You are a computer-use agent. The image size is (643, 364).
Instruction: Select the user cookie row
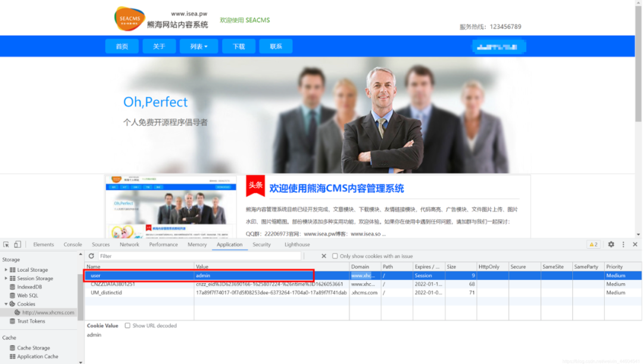click(363, 275)
